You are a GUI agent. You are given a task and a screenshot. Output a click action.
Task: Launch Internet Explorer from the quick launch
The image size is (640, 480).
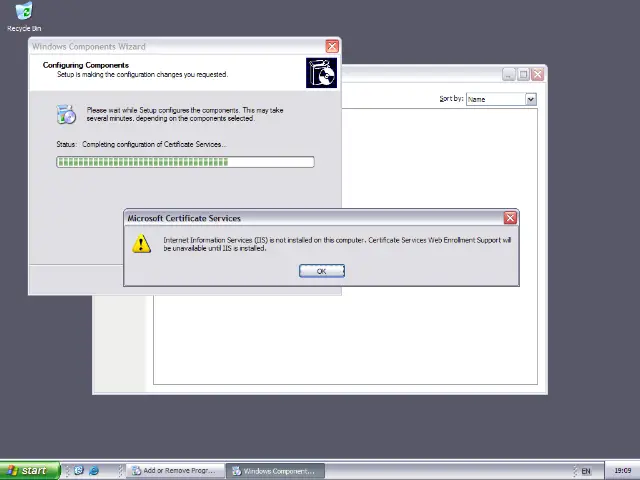point(94,471)
